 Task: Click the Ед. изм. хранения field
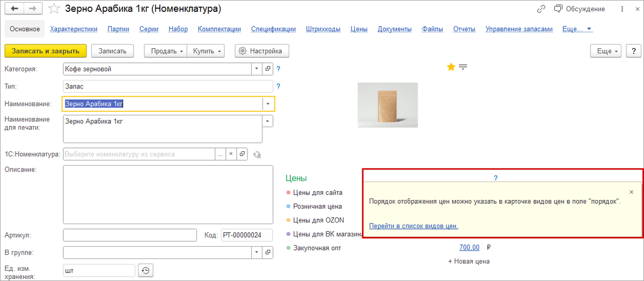(x=99, y=271)
